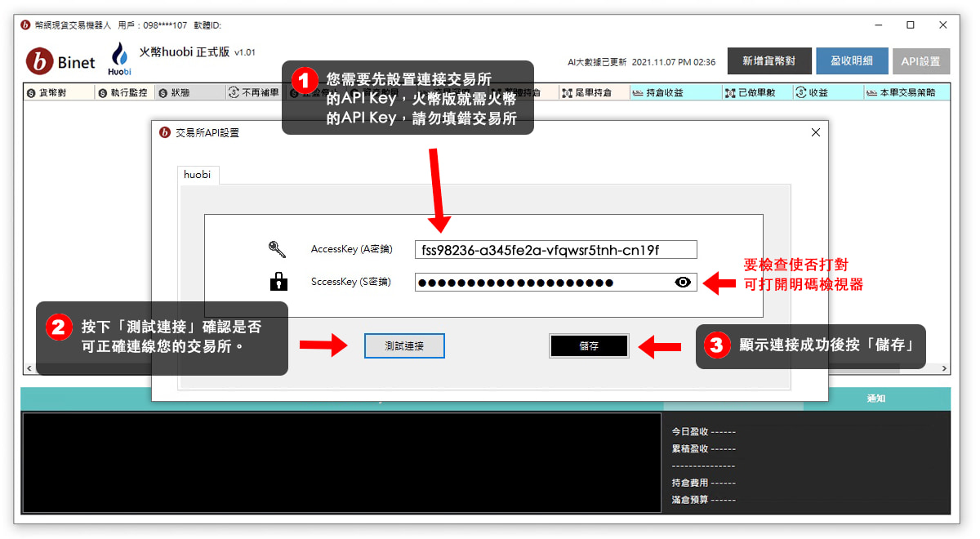980x539 pixels.
Task: Focus the AccessKey (A密鑰) input field
Action: (555, 249)
